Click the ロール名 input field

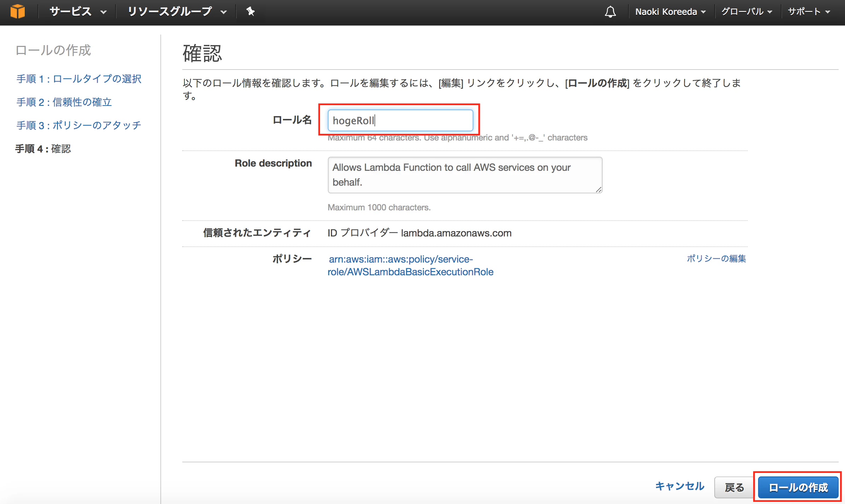(x=400, y=120)
